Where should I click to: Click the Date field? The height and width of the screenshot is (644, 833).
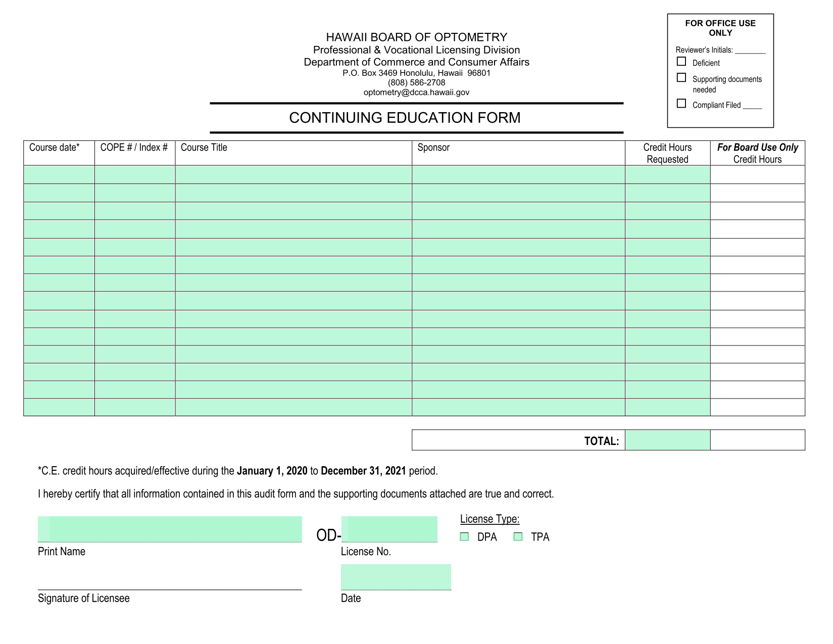396,577
